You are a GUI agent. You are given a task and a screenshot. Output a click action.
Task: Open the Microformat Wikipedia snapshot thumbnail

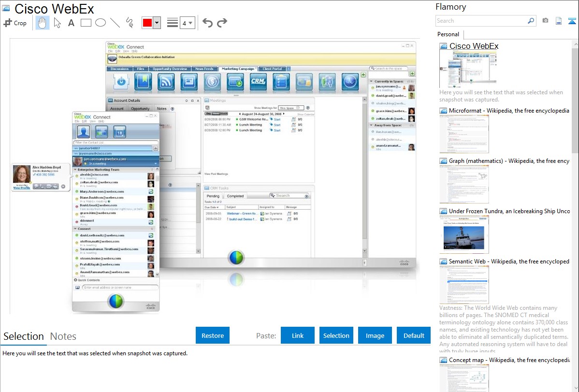464,134
